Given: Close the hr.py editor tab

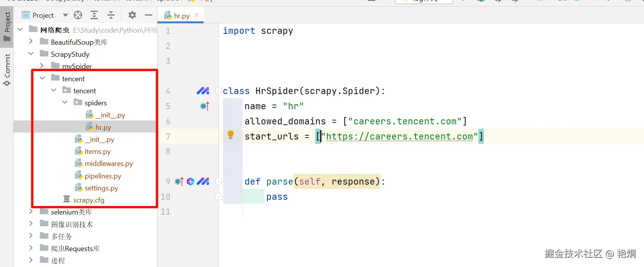Looking at the screenshot, I should coord(197,15).
